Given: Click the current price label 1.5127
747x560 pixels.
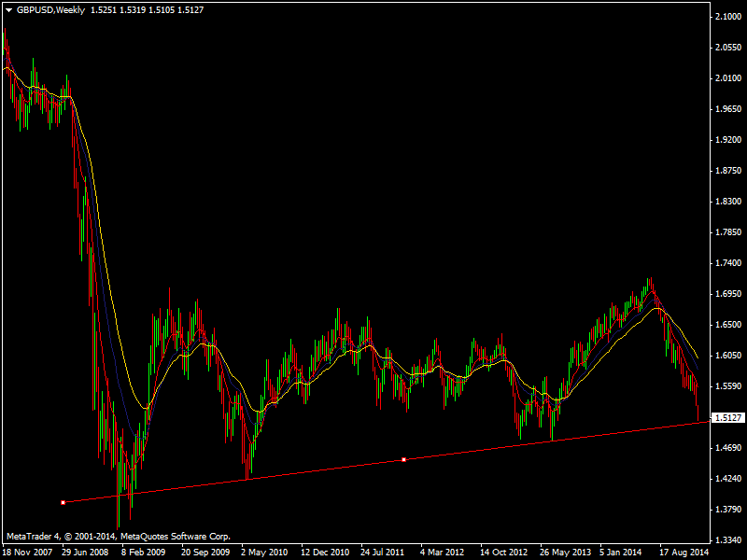Looking at the screenshot, I should [x=728, y=417].
